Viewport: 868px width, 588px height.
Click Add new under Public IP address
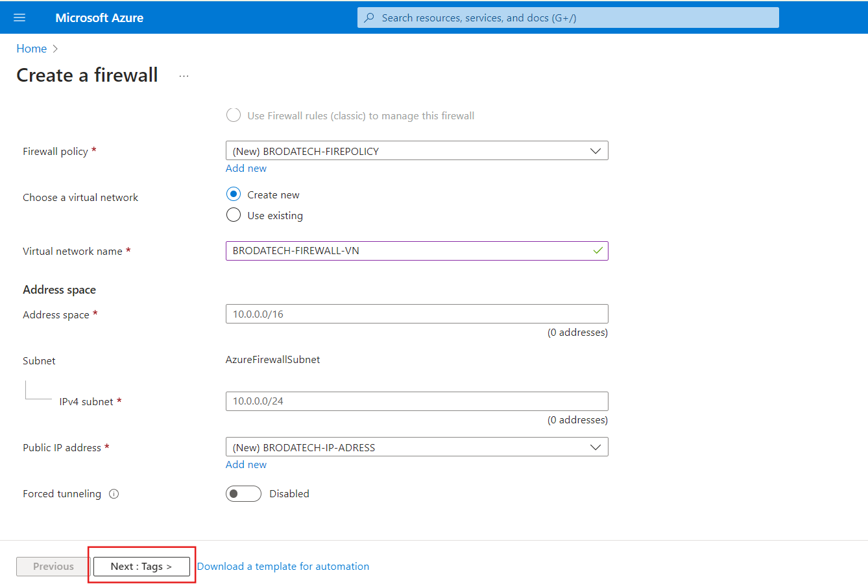coord(246,465)
